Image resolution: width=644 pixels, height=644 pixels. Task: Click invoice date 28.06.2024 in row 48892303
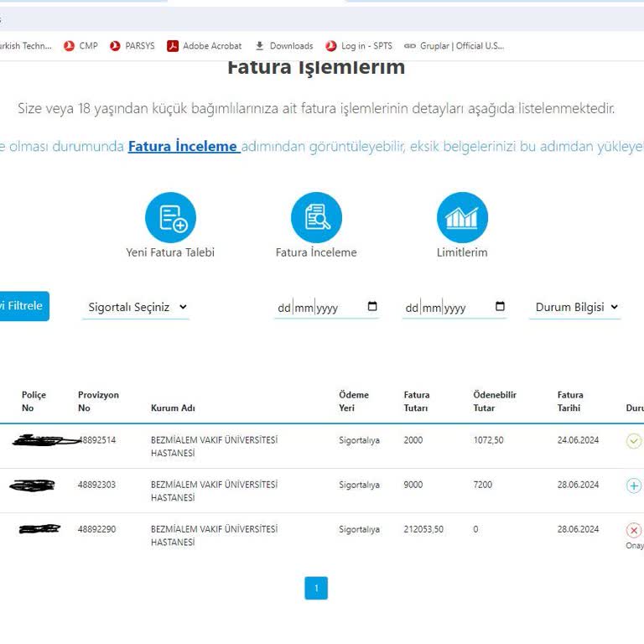pos(578,485)
